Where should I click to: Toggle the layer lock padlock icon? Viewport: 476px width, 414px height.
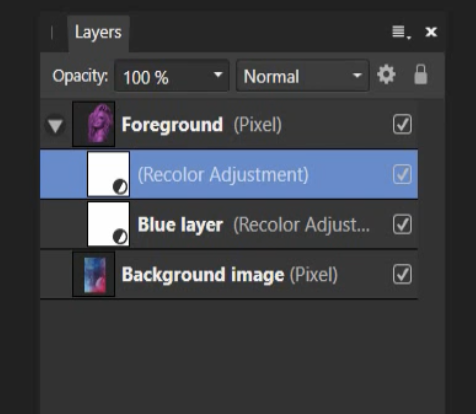click(420, 75)
